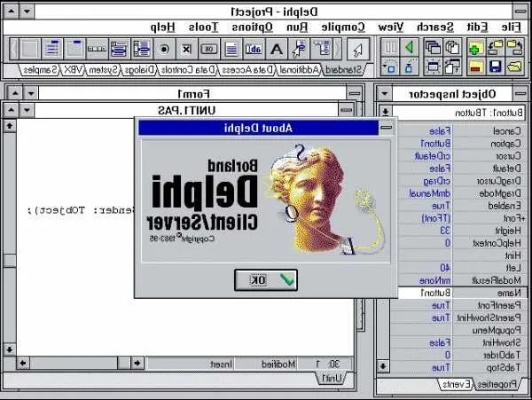Pick the MainMenu component from the palette
This screenshot has height=400, width=532.
(321, 49)
